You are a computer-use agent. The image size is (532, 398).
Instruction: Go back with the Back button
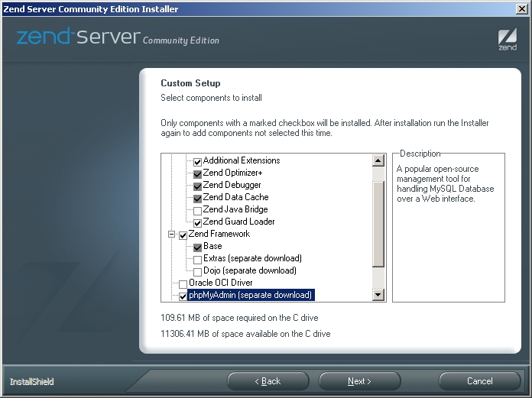[268, 381]
